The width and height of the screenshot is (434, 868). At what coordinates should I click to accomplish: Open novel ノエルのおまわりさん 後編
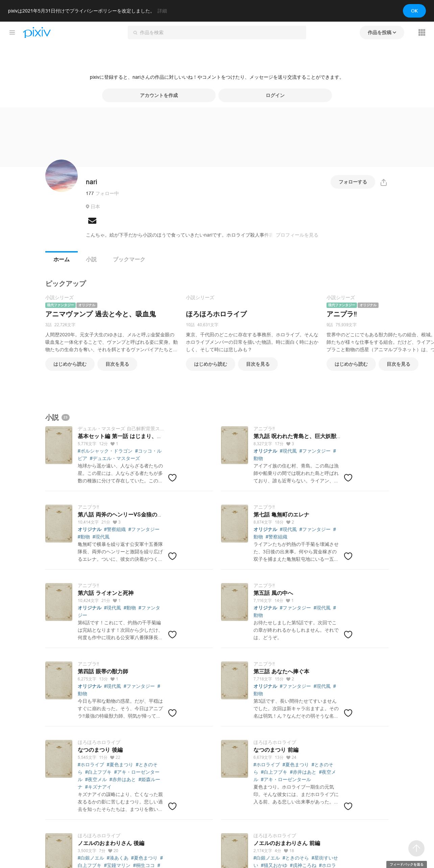[111, 843]
